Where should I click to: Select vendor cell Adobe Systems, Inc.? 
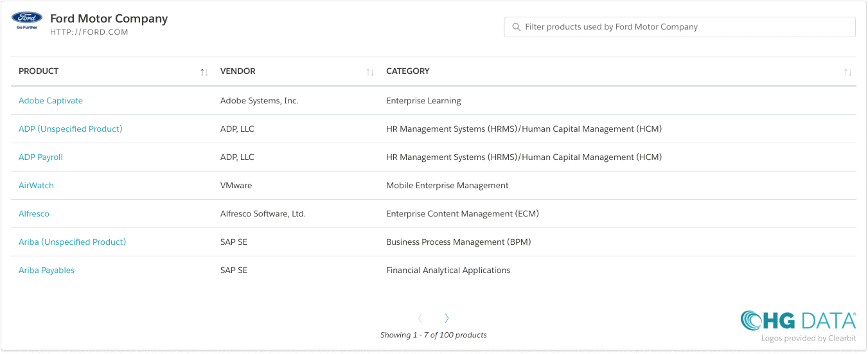click(x=260, y=100)
